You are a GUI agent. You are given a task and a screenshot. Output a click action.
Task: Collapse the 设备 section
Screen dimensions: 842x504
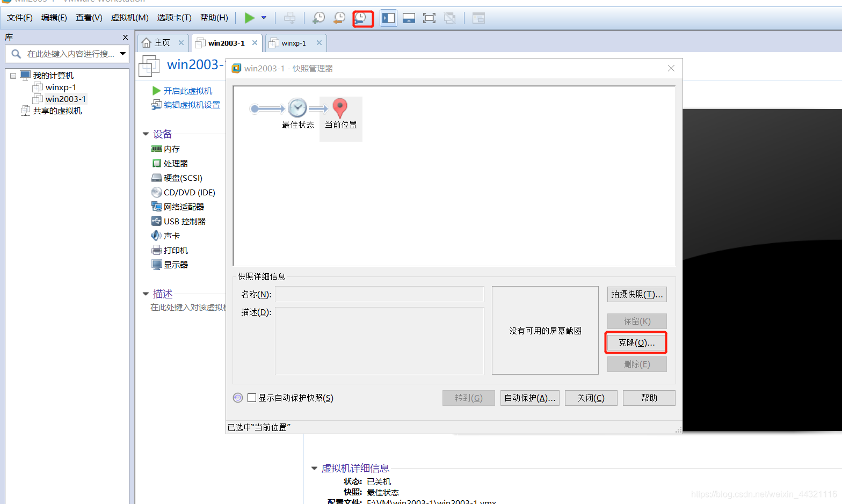pos(146,134)
